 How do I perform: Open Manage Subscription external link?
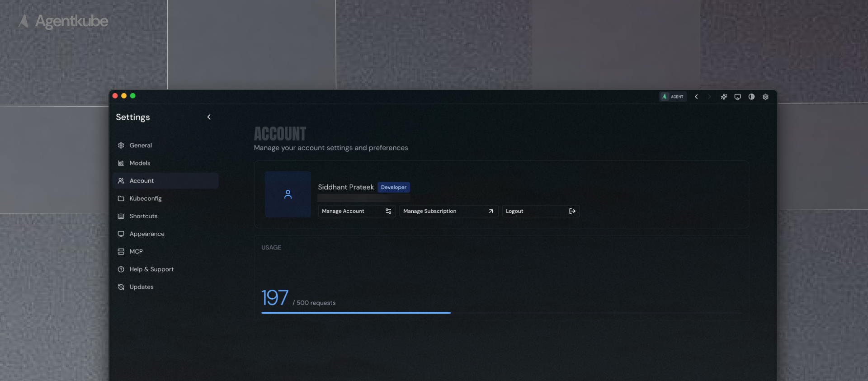(448, 211)
